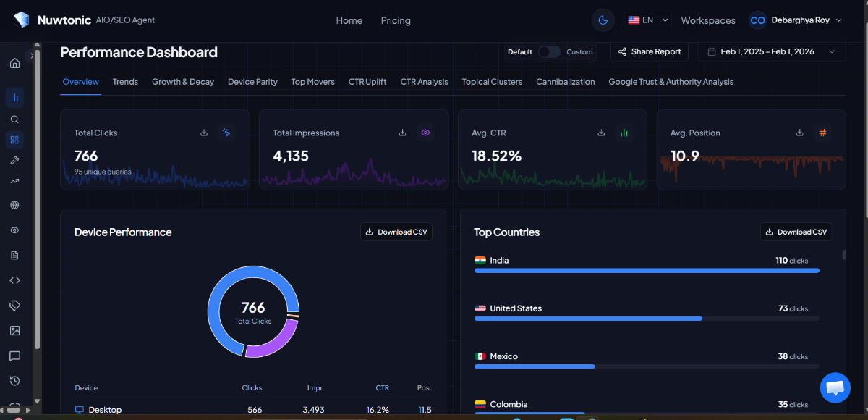Click the globe icon in the sidebar

[x=14, y=206]
